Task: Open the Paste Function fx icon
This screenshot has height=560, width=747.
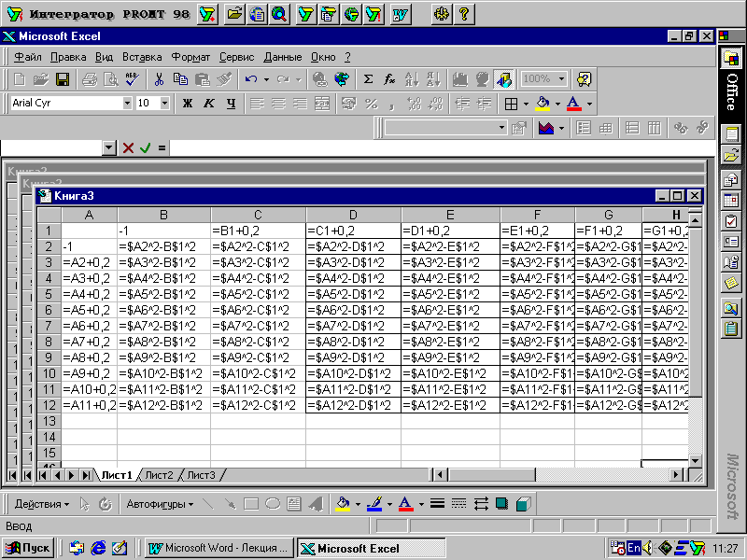Action: click(x=389, y=79)
